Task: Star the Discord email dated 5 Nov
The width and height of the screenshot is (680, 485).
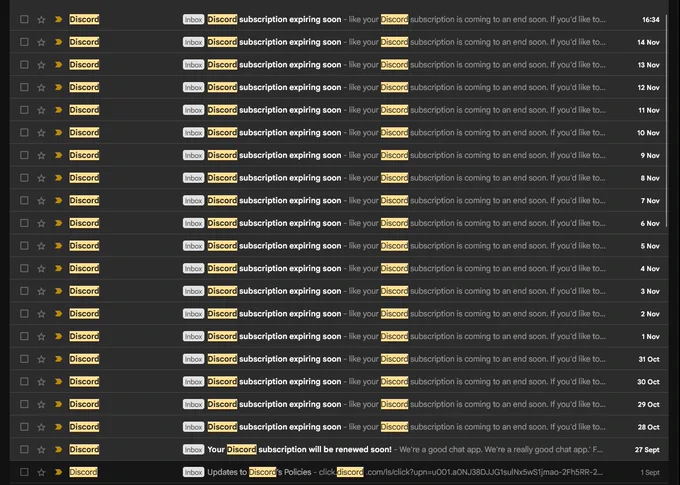Action: pos(41,246)
